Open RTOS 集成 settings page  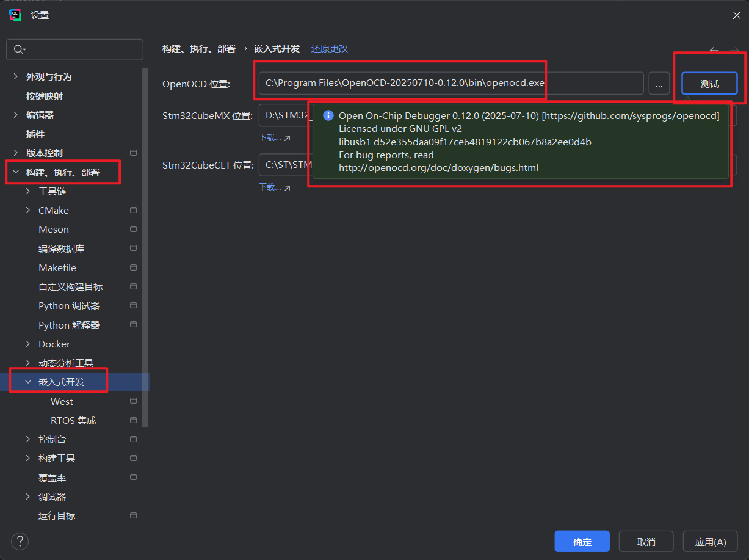click(74, 420)
